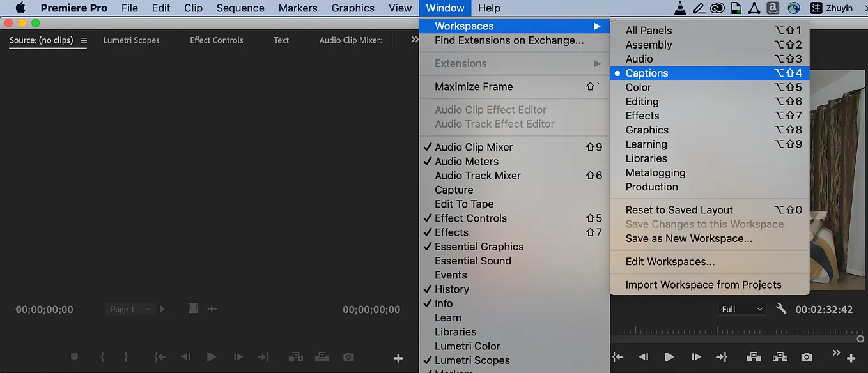
Task: Click the Lift icon in Program monitor
Action: tap(754, 357)
